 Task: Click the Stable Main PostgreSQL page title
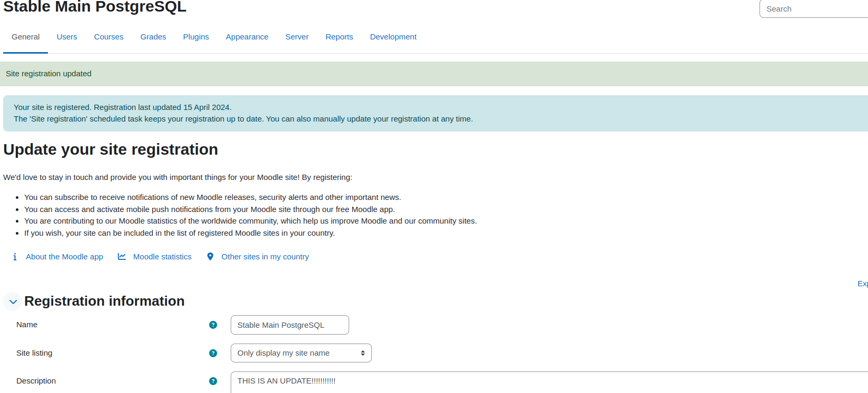(x=95, y=7)
